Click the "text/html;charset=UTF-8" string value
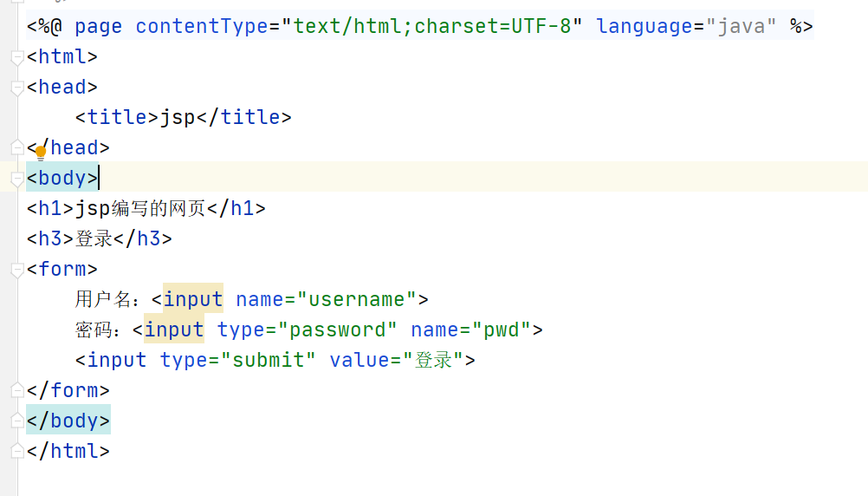Image resolution: width=868 pixels, height=496 pixels. [x=431, y=26]
